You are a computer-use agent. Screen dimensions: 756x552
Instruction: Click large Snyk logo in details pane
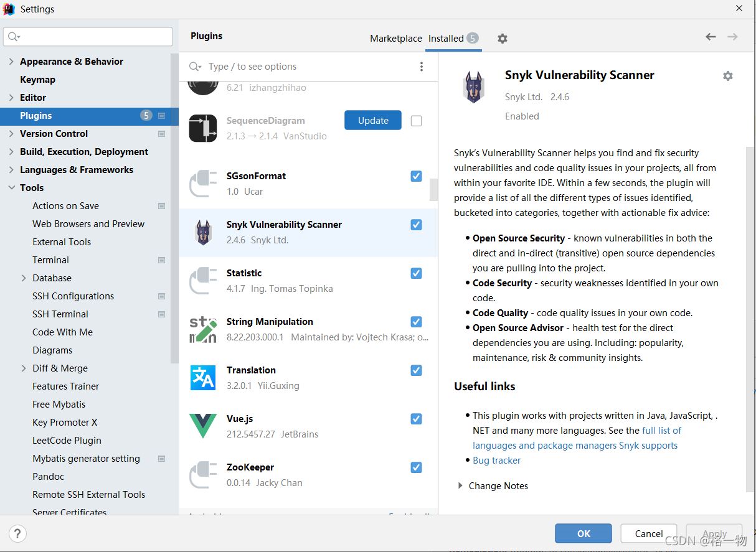473,87
